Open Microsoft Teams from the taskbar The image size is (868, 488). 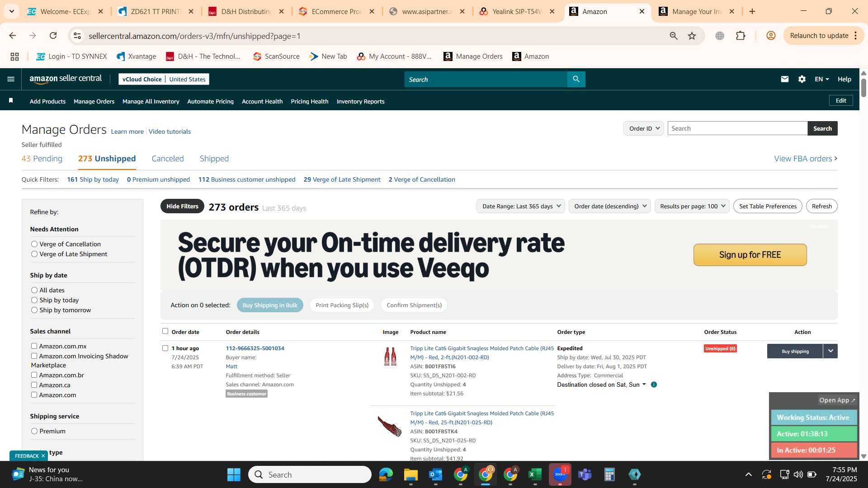[x=585, y=474]
